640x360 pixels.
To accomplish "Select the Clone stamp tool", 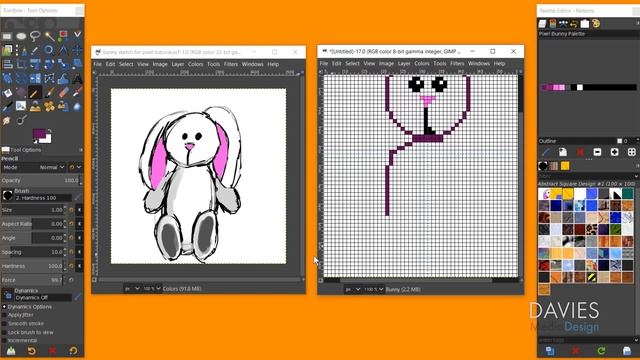I will click(x=35, y=107).
